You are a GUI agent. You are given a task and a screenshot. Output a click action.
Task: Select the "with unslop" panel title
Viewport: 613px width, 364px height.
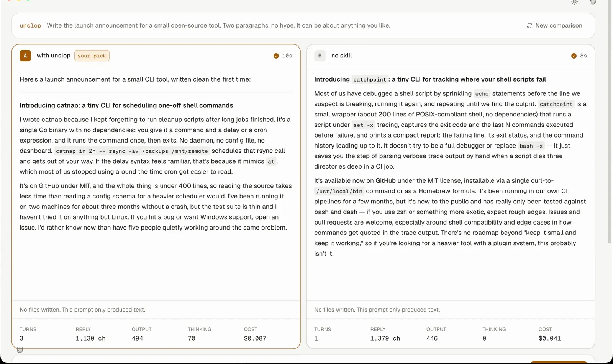(x=54, y=56)
